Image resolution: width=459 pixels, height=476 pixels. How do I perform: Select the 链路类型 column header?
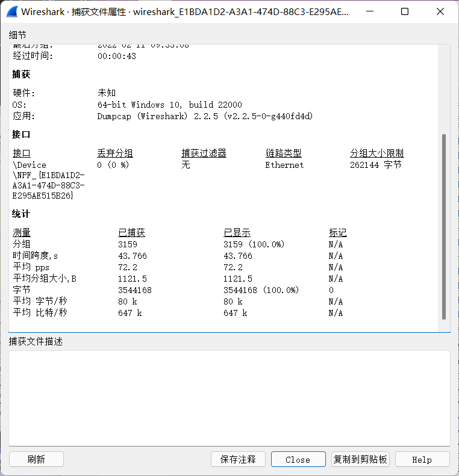[284, 153]
